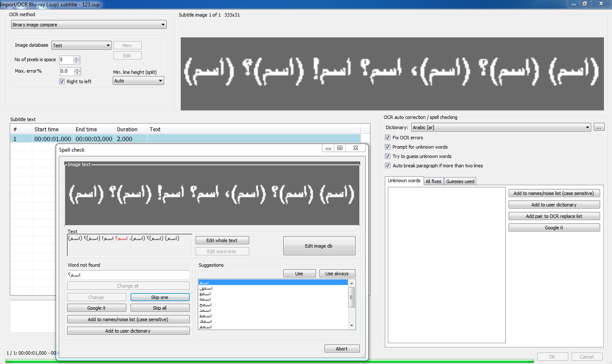
Task: Click the main OCR window Cancel button
Action: (587, 357)
